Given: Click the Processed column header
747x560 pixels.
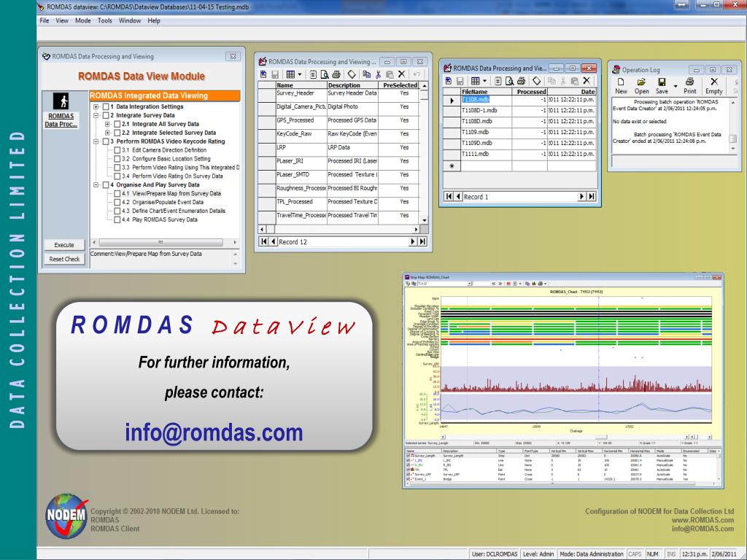Looking at the screenshot, I should pyautogui.click(x=530, y=91).
